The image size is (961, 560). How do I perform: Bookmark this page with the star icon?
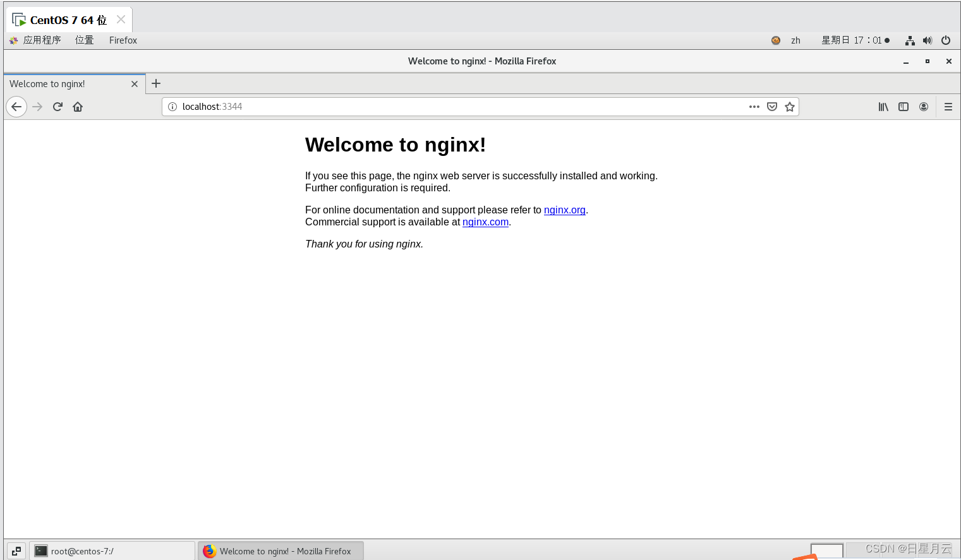point(790,107)
